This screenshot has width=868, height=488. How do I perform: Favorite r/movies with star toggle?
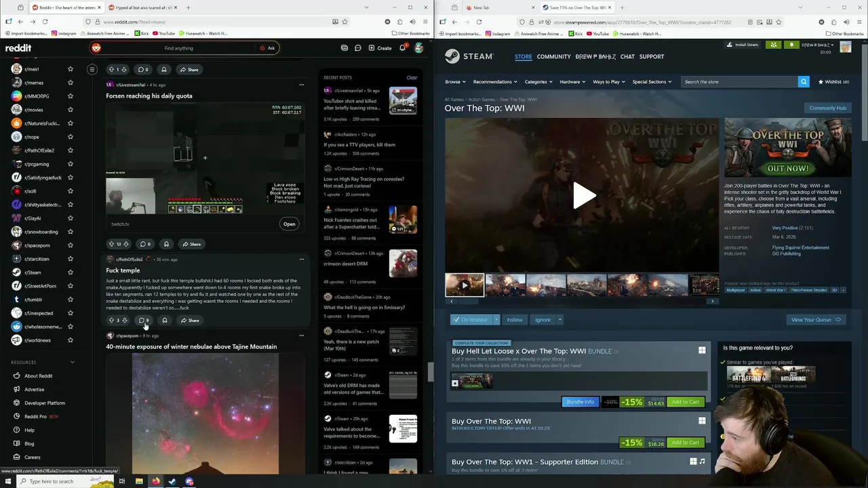pos(70,110)
